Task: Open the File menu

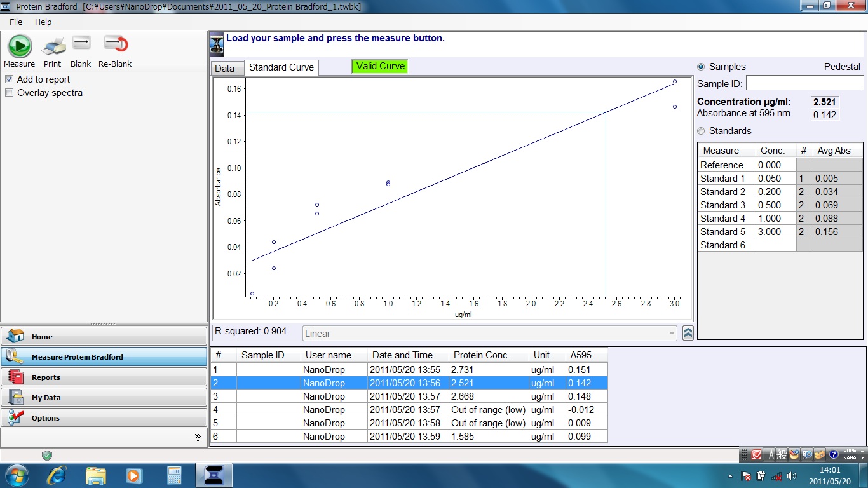Action: (x=16, y=22)
